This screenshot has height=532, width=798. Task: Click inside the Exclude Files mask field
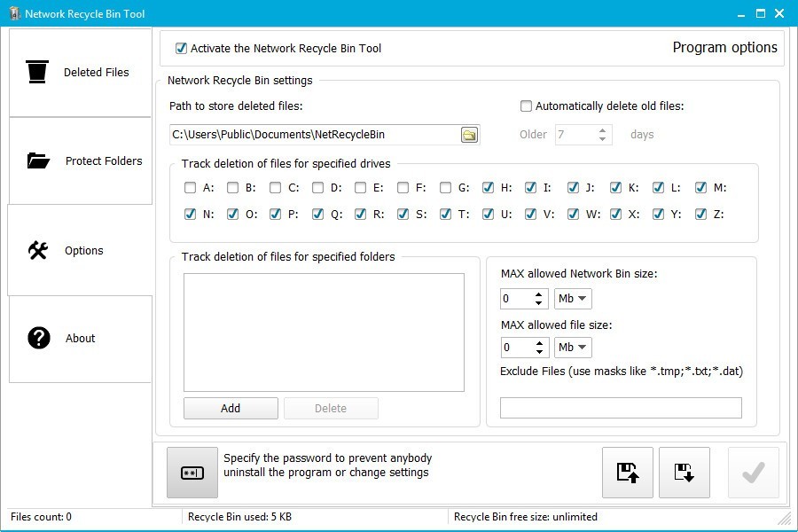pos(621,407)
